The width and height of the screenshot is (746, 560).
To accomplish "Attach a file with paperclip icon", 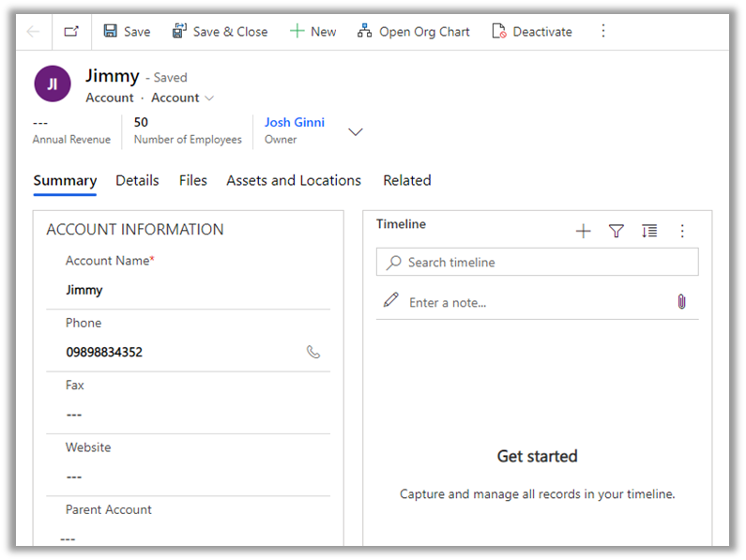I will [x=682, y=302].
